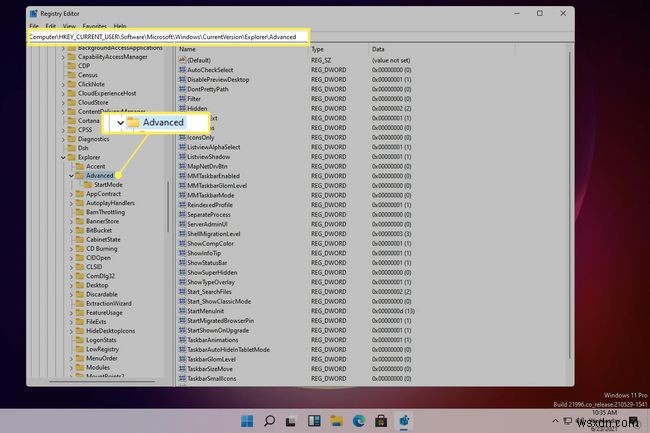Select the MenuOrder key in tree
This screenshot has height=433, width=650.
coord(102,358)
